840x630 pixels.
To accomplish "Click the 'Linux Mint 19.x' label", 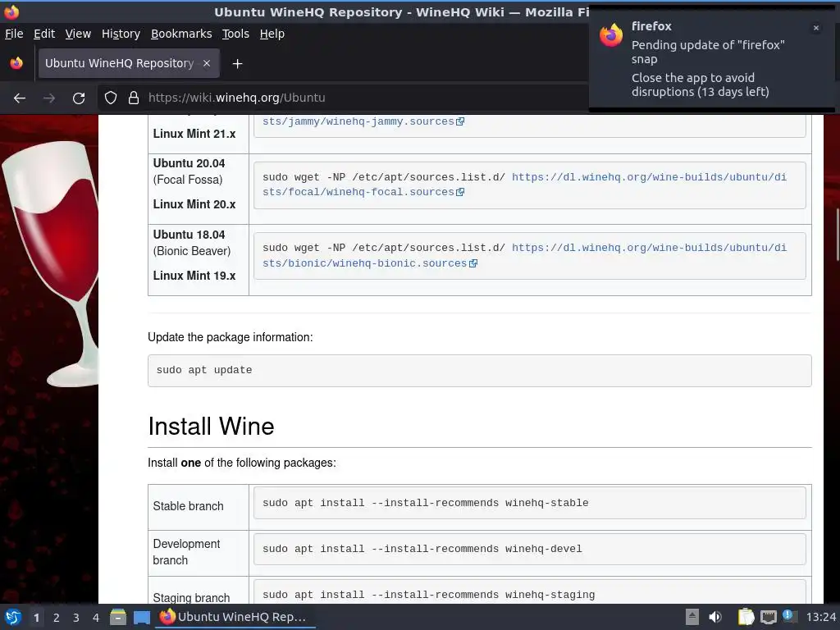I will pyautogui.click(x=194, y=276).
